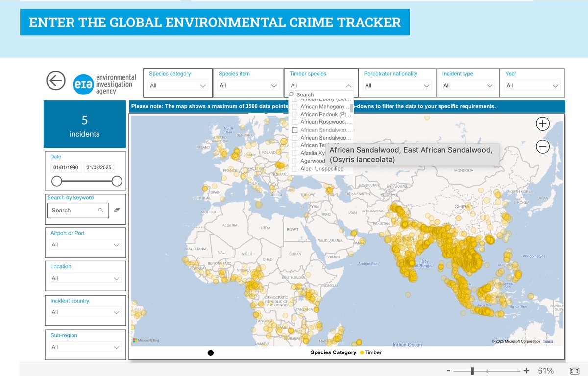Click the yellow Timber legend dot
The height and width of the screenshot is (376, 588).
point(362,352)
